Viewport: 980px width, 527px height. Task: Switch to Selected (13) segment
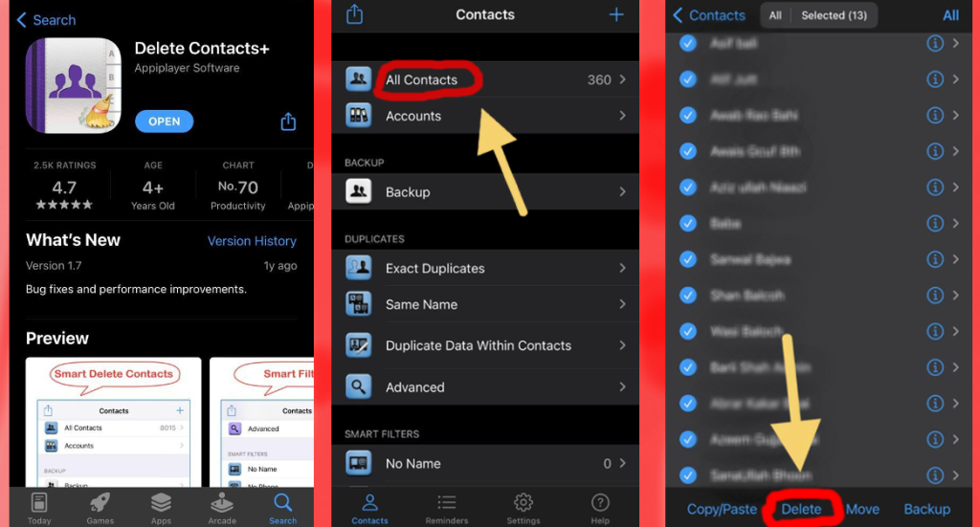(x=835, y=15)
